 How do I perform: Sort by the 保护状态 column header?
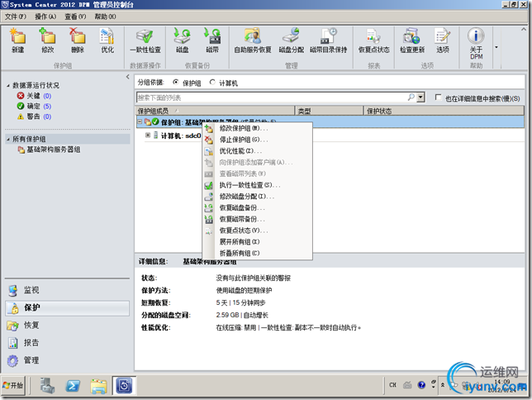pyautogui.click(x=444, y=111)
